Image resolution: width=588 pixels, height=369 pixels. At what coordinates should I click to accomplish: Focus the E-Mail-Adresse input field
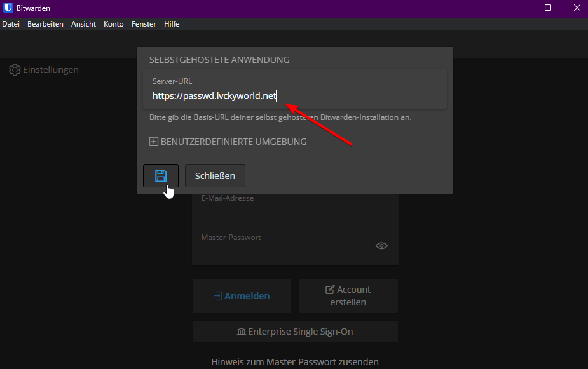295,210
